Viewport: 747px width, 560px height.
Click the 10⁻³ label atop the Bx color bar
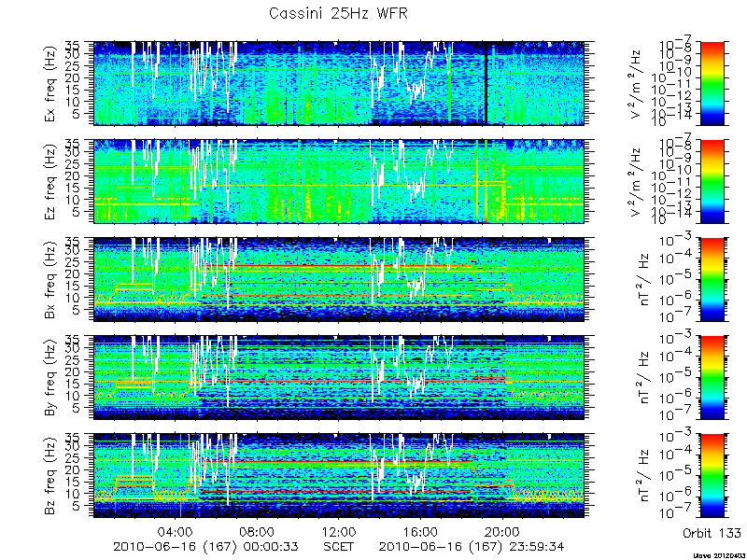click(677, 240)
